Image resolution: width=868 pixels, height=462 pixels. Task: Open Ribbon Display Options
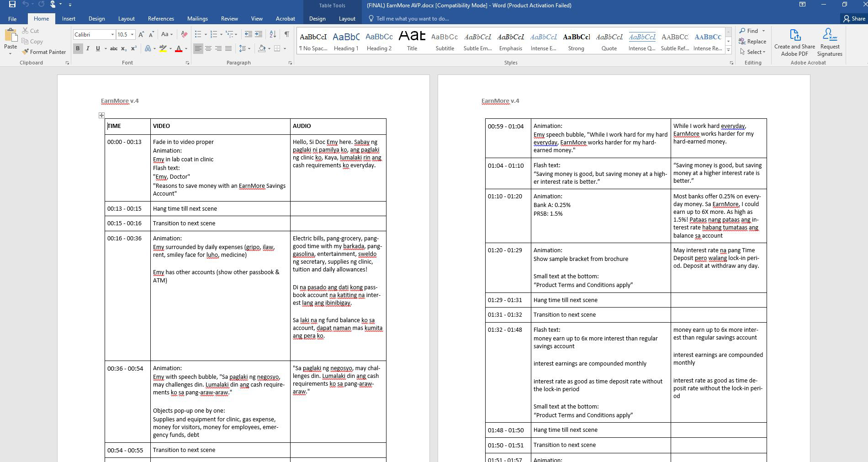coord(802,5)
